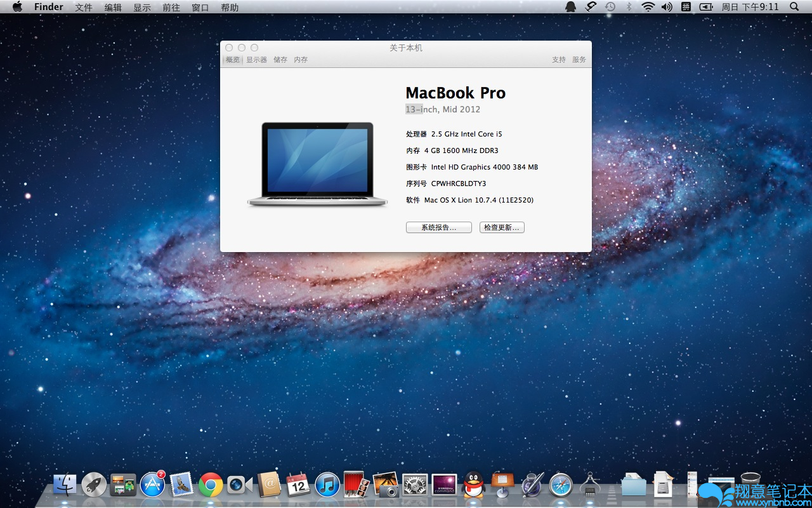Open the 编辑 menu
Screen dimensions: 812x508
point(113,8)
